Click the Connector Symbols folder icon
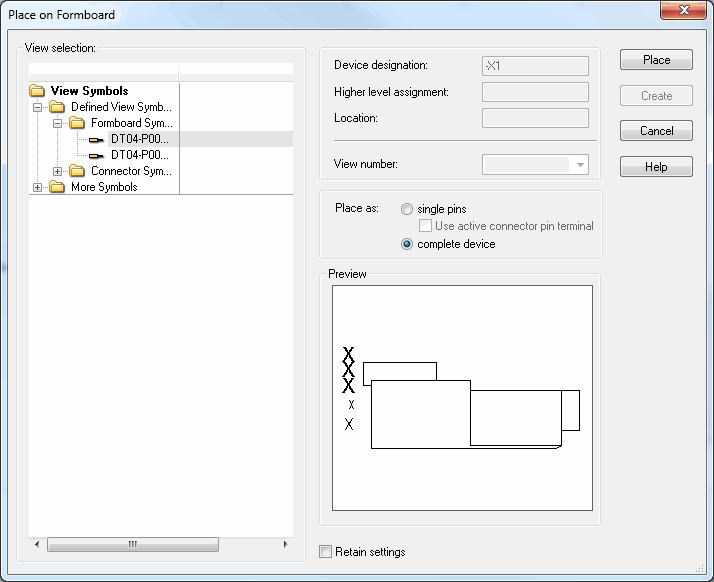The width and height of the screenshot is (714, 582). point(77,171)
